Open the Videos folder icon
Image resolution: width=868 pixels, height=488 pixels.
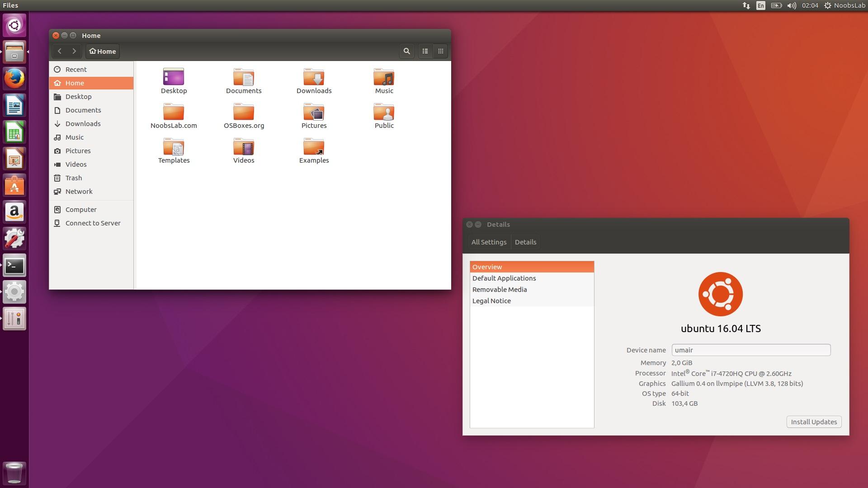[244, 147]
